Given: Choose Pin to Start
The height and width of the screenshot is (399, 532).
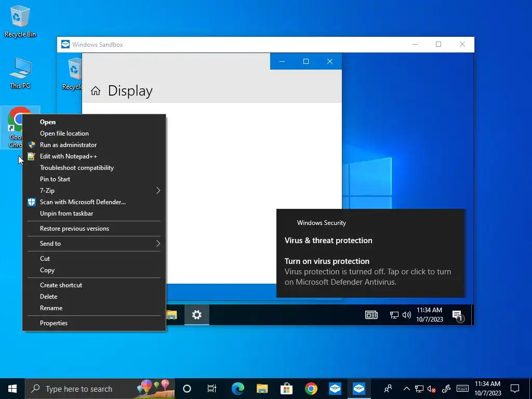Looking at the screenshot, I should pos(94,179).
